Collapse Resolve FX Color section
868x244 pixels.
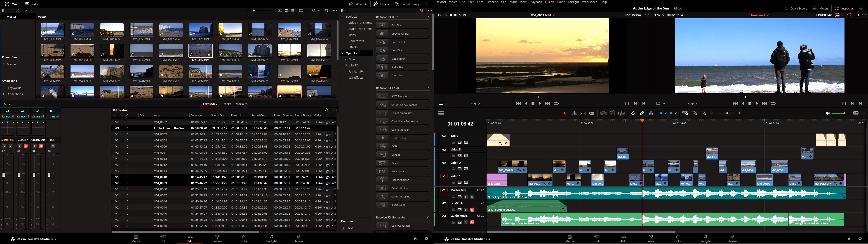428,88
